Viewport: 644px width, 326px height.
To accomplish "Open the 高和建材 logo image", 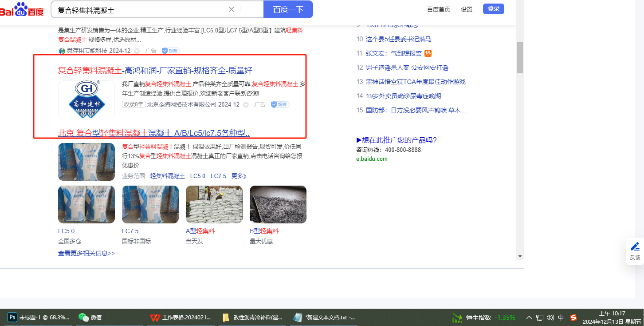I will tap(86, 99).
